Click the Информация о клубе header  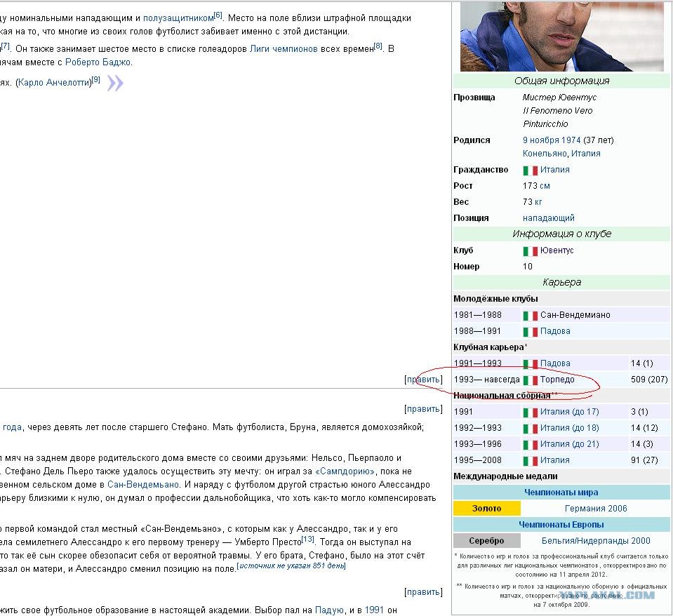point(561,234)
